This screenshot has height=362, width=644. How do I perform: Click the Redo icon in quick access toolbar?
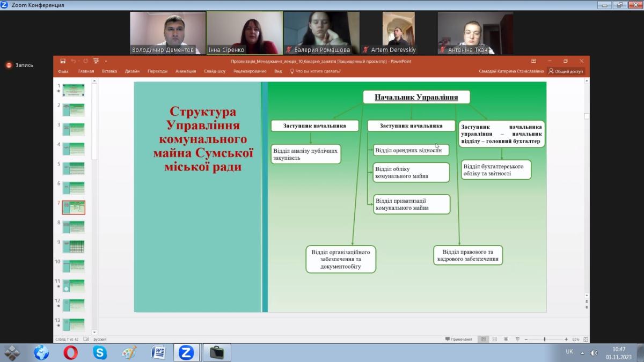coord(85,61)
